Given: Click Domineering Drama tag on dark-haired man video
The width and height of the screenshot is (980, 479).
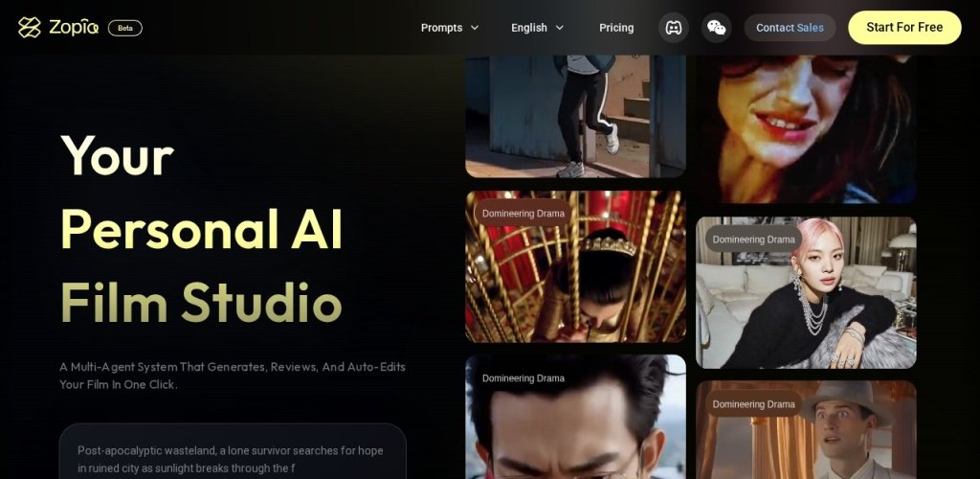Looking at the screenshot, I should [x=523, y=378].
